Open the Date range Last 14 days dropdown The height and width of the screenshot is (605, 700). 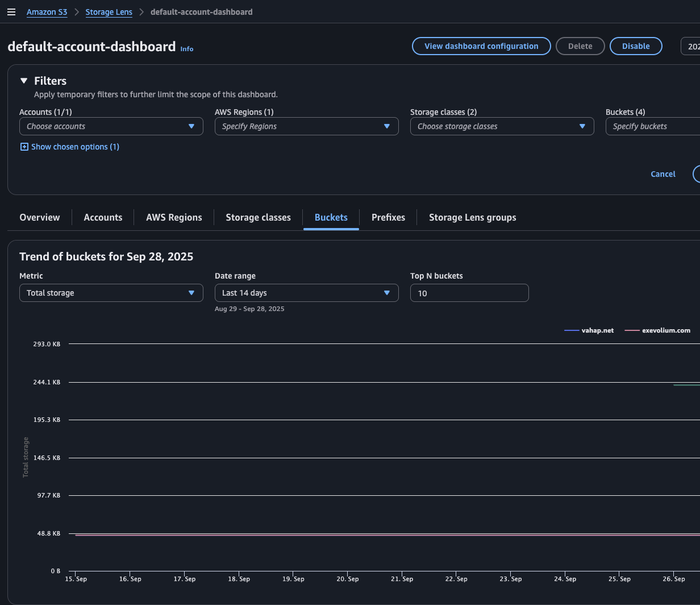coord(306,293)
